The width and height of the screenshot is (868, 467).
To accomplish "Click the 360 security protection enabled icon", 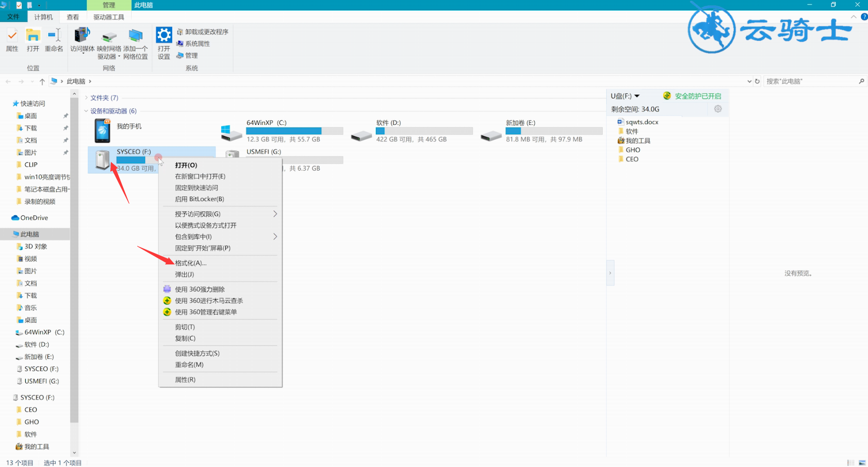I will coord(667,96).
